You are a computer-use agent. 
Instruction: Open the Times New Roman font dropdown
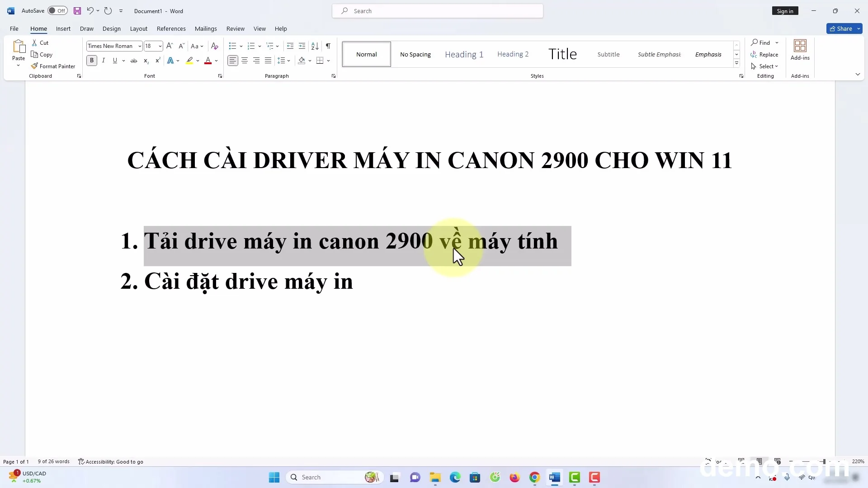pyautogui.click(x=140, y=46)
